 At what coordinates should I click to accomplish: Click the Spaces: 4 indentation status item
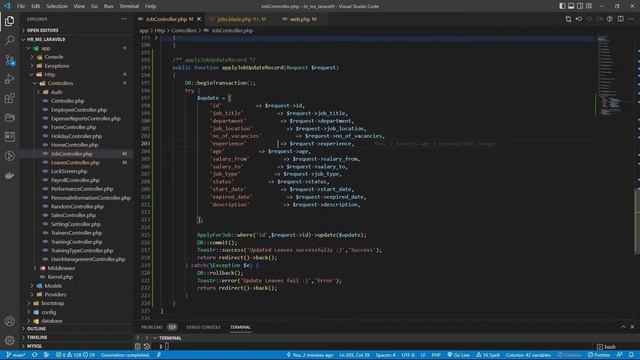point(385,355)
